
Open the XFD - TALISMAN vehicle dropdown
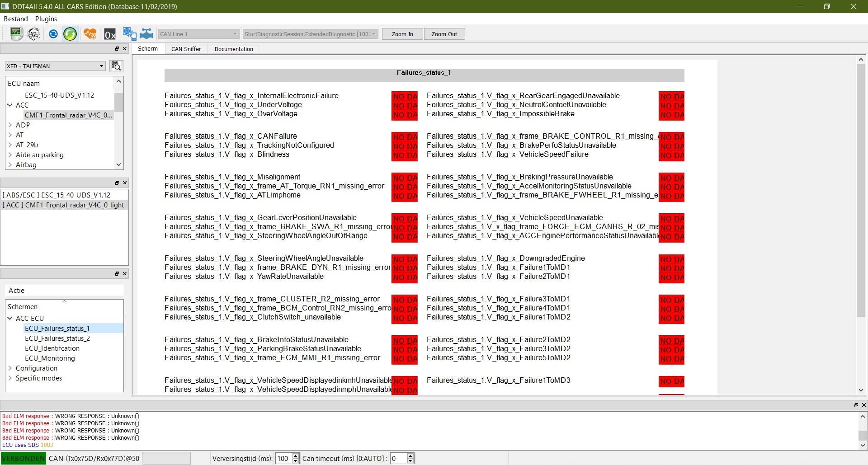pyautogui.click(x=55, y=66)
